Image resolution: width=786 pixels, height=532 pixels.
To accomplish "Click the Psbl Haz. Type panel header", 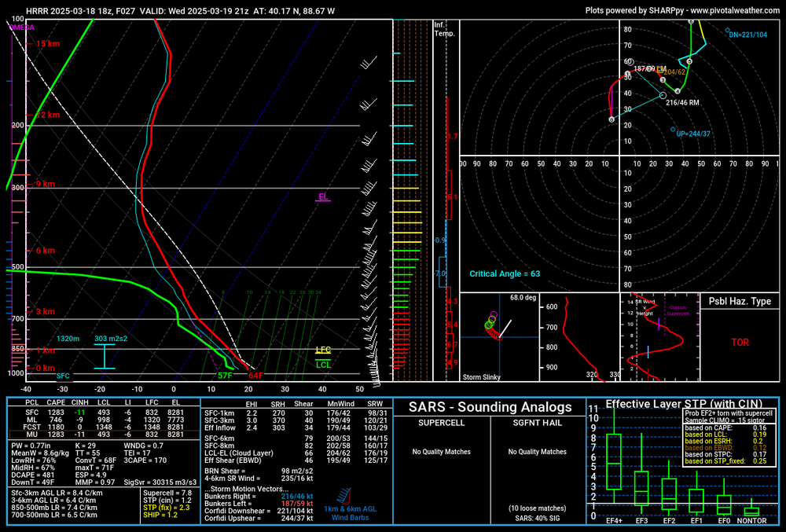I will click(x=740, y=301).
